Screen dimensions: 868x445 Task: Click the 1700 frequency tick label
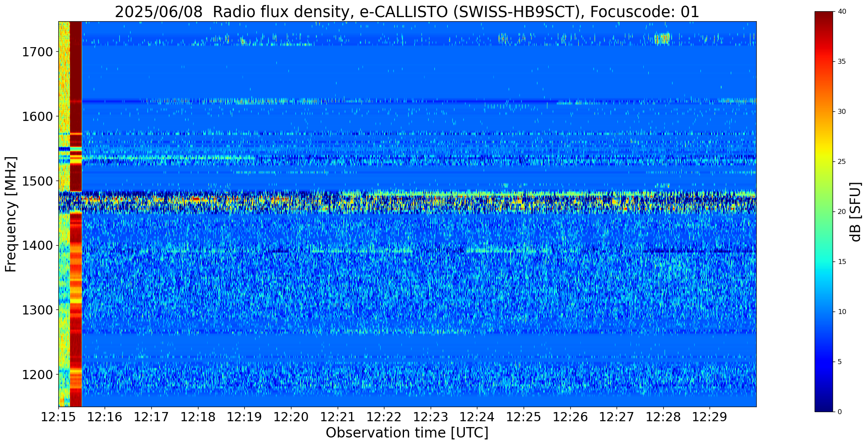[37, 52]
